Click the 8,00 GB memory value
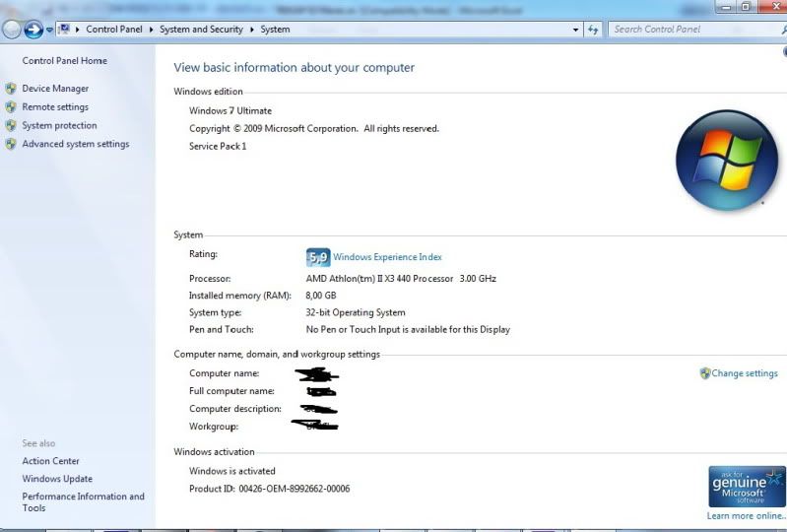This screenshot has width=787, height=532. [321, 296]
